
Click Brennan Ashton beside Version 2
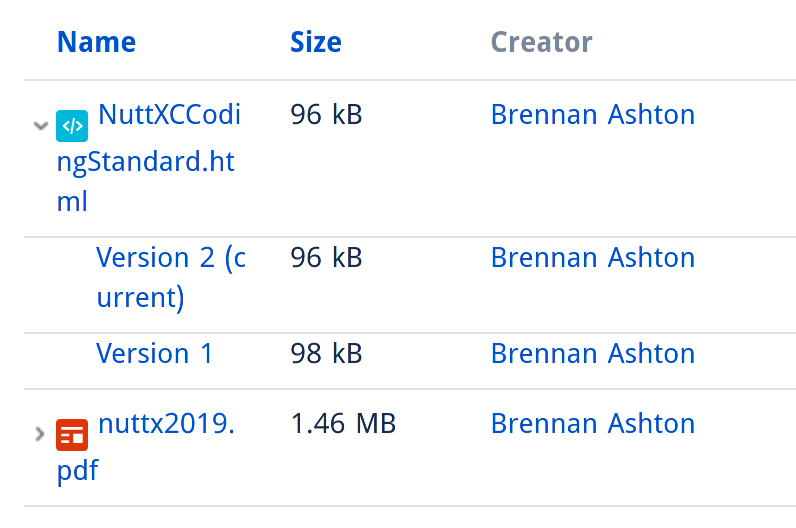(592, 257)
